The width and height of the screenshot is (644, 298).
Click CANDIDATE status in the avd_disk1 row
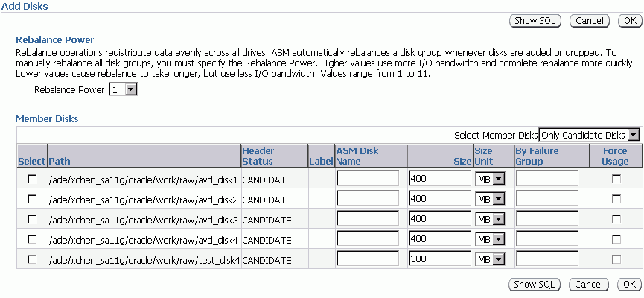(267, 180)
